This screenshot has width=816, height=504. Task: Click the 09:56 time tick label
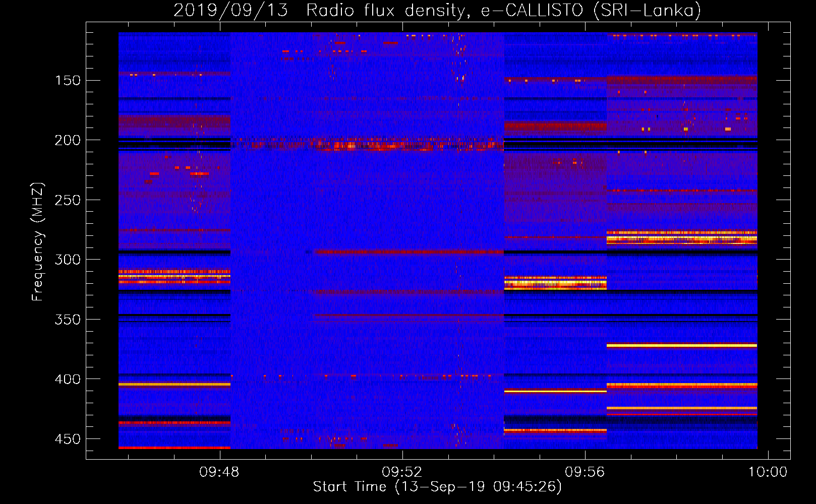pyautogui.click(x=585, y=472)
